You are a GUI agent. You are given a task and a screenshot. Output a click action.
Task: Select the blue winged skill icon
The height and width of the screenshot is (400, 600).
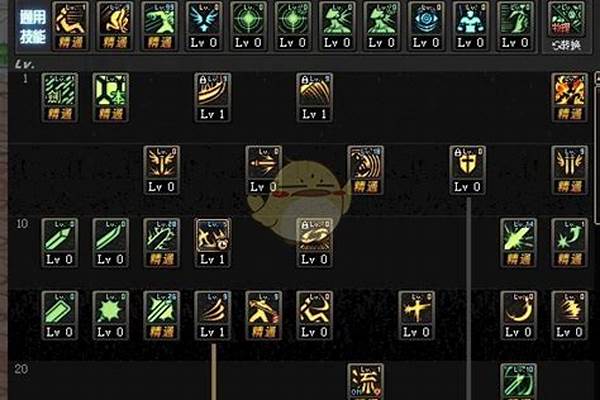pos(204,25)
